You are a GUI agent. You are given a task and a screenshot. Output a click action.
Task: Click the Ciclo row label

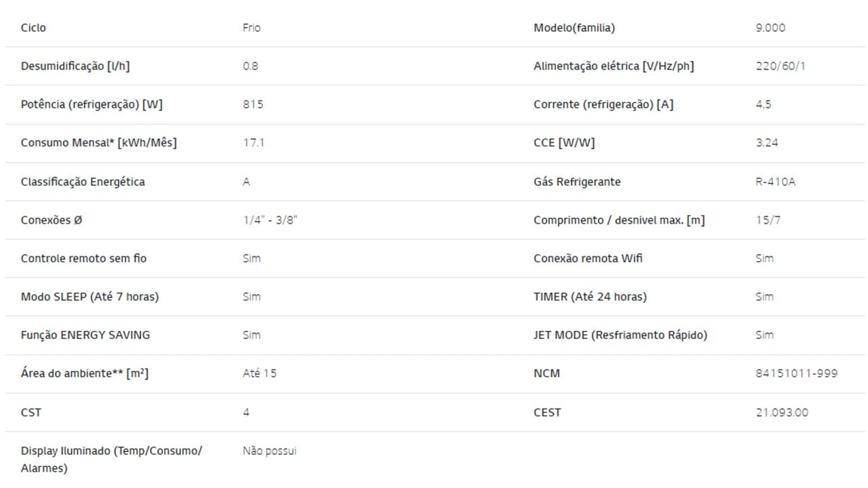pos(33,28)
